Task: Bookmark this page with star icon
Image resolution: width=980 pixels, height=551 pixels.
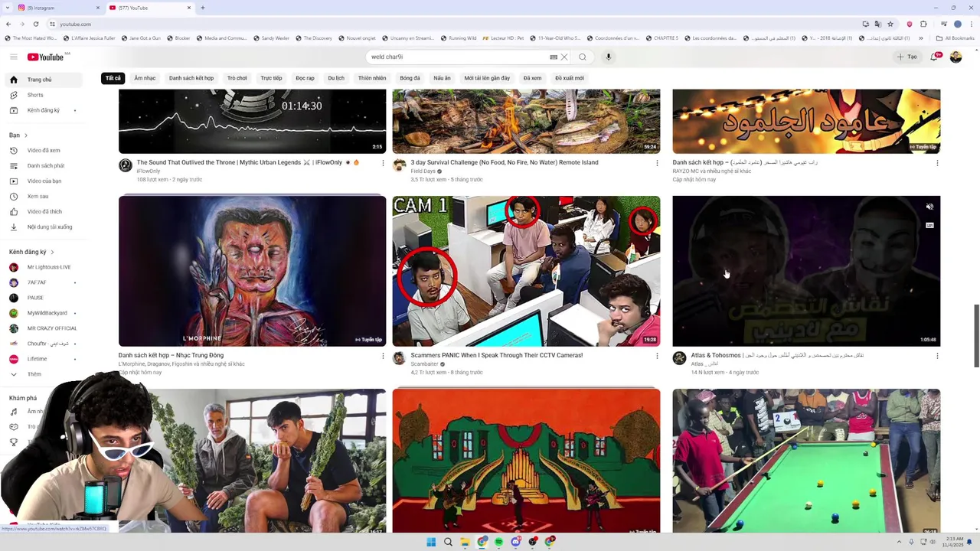Action: [x=890, y=24]
